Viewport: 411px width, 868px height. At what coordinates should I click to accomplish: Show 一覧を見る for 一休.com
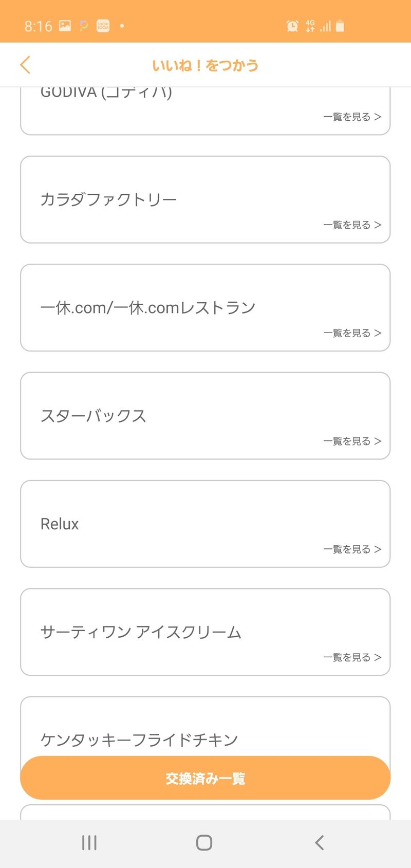pos(352,333)
